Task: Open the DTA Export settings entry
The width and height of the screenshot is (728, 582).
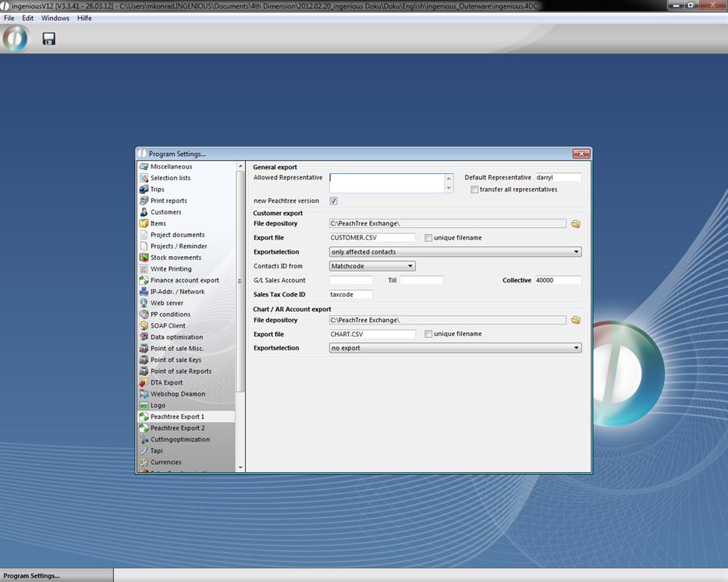Action: 166,382
